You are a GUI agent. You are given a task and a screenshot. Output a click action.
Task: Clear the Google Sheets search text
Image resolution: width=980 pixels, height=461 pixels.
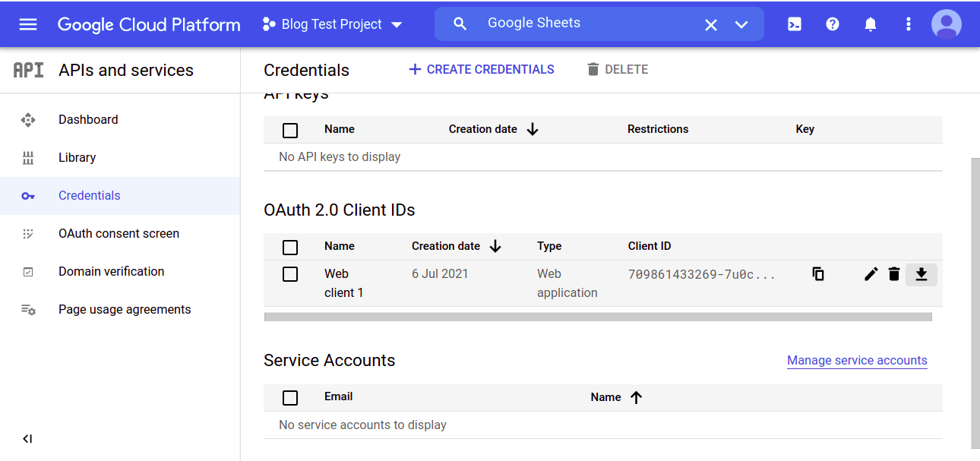(x=711, y=25)
